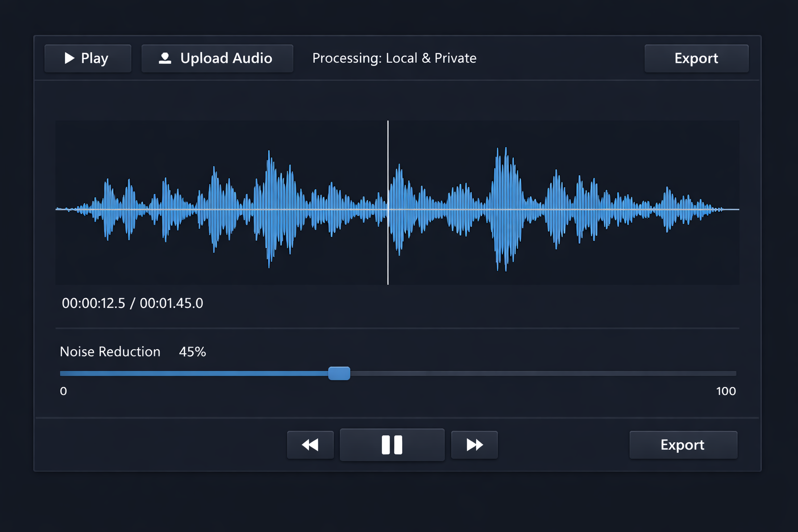The height and width of the screenshot is (532, 798).
Task: Click the 100 label under the slider
Action: pos(726,391)
